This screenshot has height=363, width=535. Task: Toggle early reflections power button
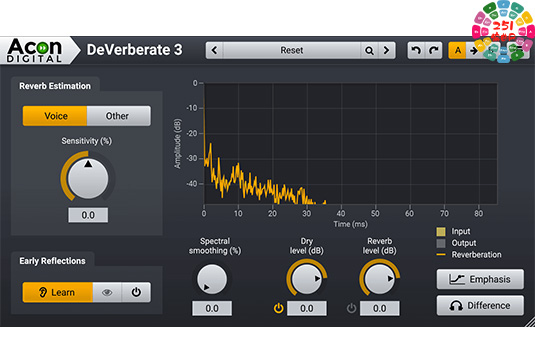(136, 292)
